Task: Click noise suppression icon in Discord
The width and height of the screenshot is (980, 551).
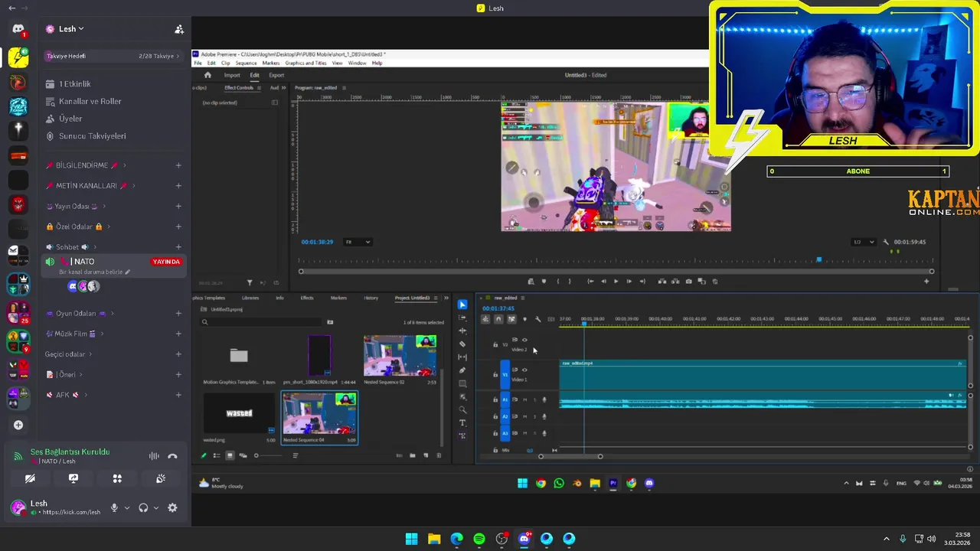Action: [154, 456]
